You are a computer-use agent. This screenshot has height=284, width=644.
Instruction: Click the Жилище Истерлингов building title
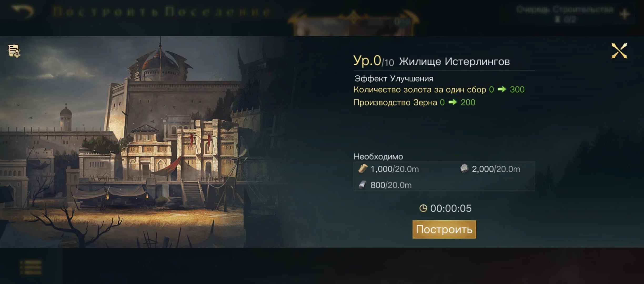click(x=454, y=62)
